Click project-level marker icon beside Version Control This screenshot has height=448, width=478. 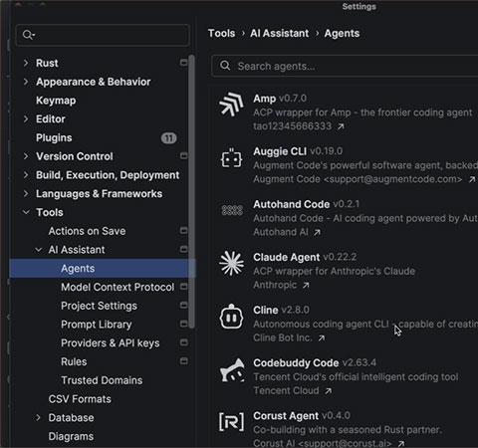pyautogui.click(x=183, y=155)
